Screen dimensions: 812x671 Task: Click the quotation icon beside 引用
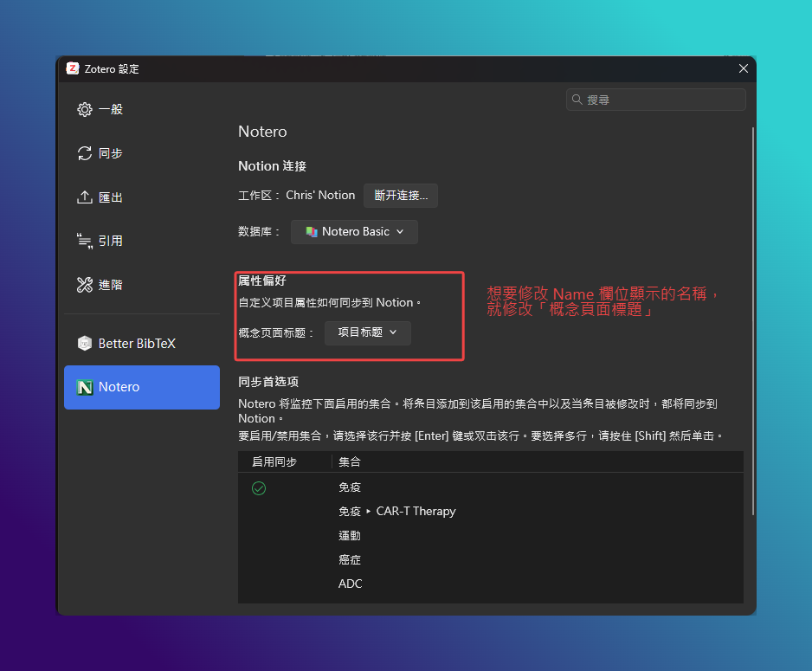click(x=85, y=241)
